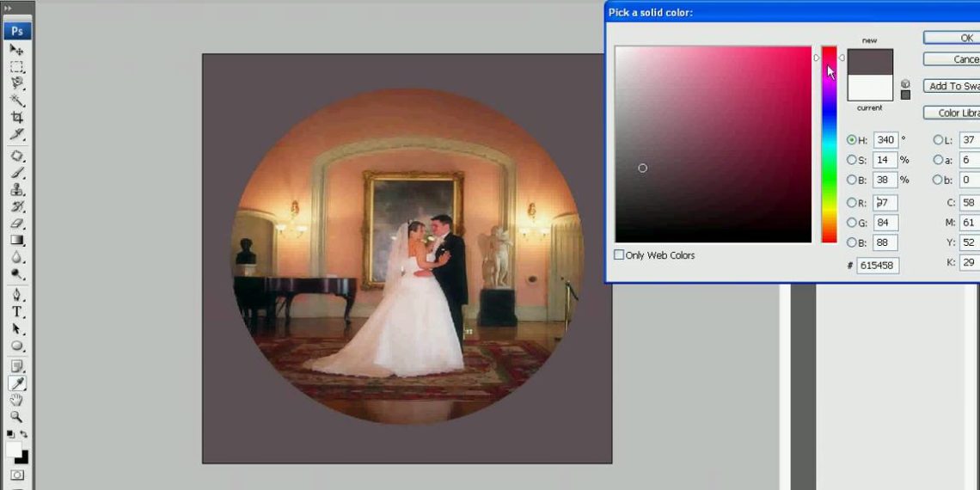The image size is (980, 490).
Task: Select the Notes tool
Action: (17, 366)
